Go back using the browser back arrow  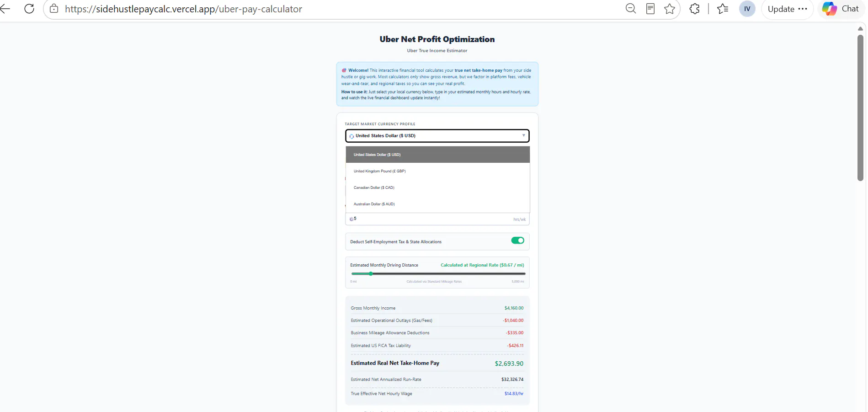5,9
